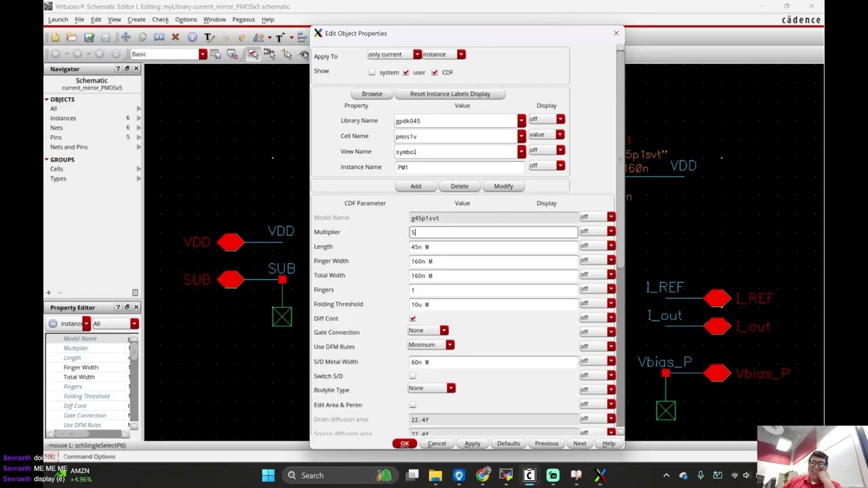
Task: Open Property Editor 'All' filter dropdown
Action: coord(115,323)
